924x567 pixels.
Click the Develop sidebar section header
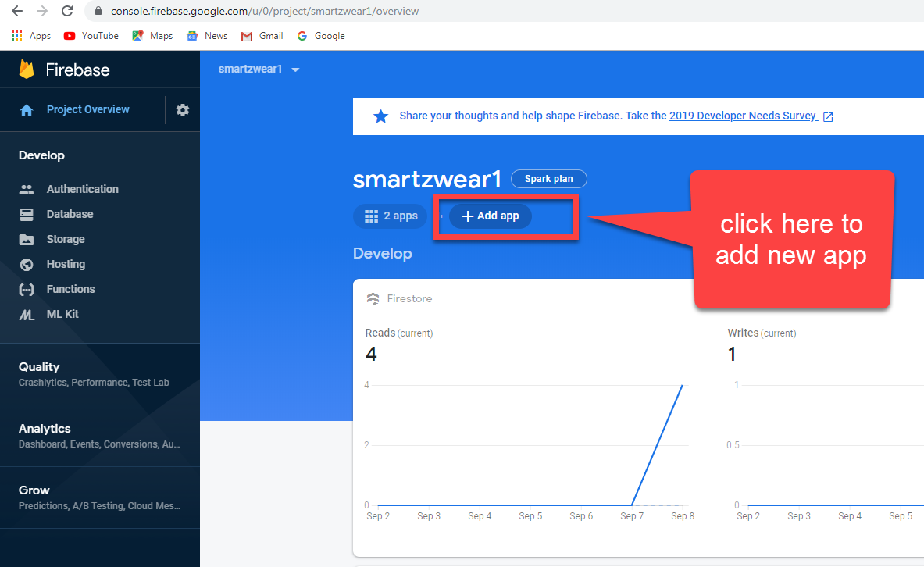tap(41, 155)
